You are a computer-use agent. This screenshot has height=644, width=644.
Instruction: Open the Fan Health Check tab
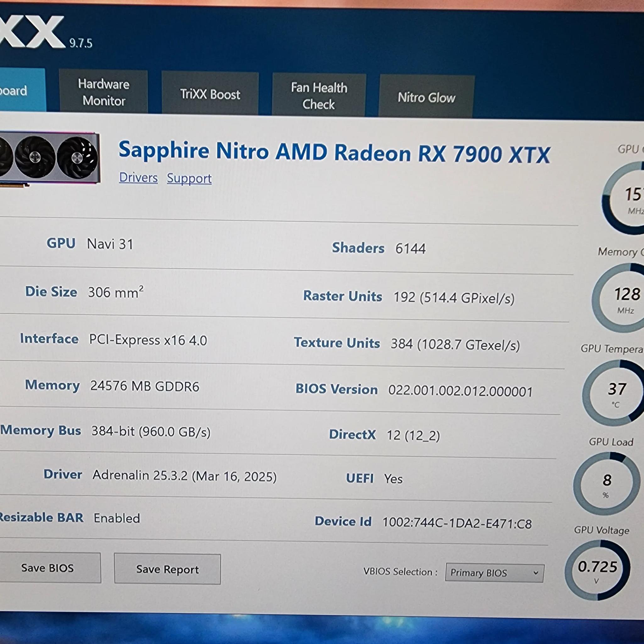tap(319, 96)
